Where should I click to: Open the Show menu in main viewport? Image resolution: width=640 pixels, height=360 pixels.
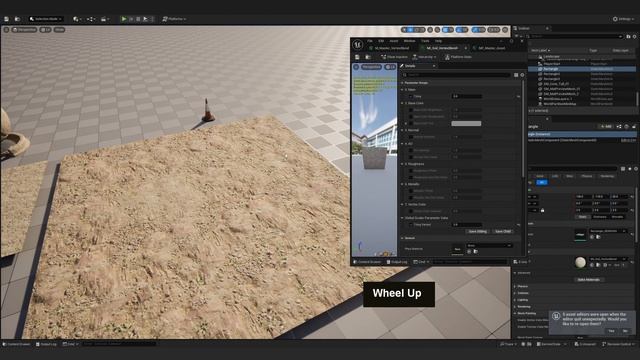click(59, 30)
